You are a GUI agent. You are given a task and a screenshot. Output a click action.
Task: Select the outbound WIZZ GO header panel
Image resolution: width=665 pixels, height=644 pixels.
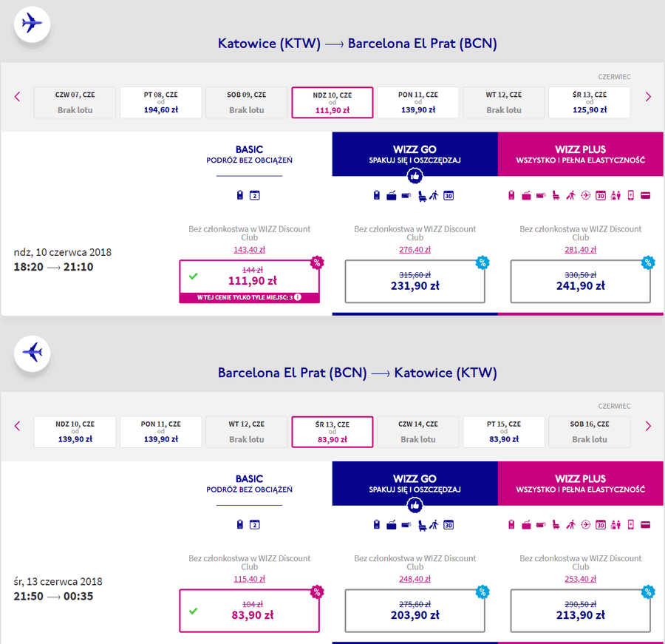(x=415, y=154)
